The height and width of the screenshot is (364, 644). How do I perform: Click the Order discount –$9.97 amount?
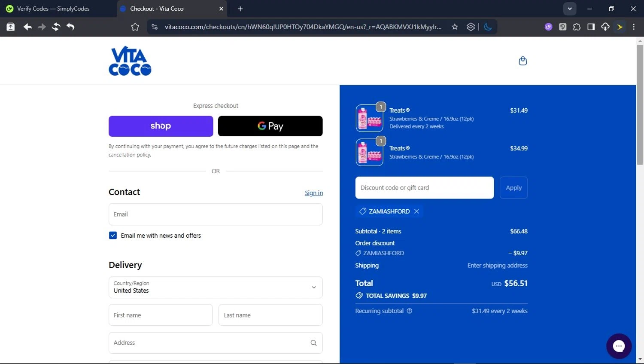click(x=518, y=253)
